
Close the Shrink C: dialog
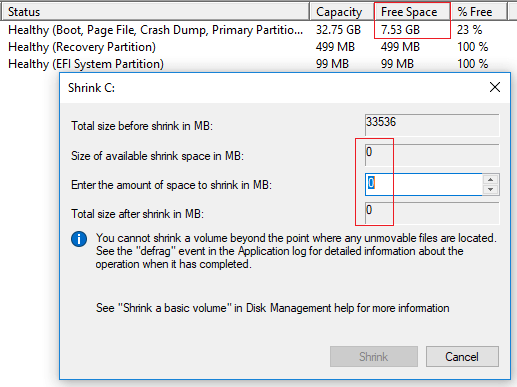(x=495, y=87)
